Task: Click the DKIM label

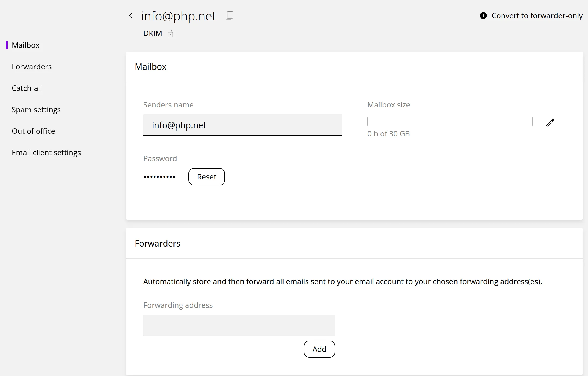Action: [153, 33]
